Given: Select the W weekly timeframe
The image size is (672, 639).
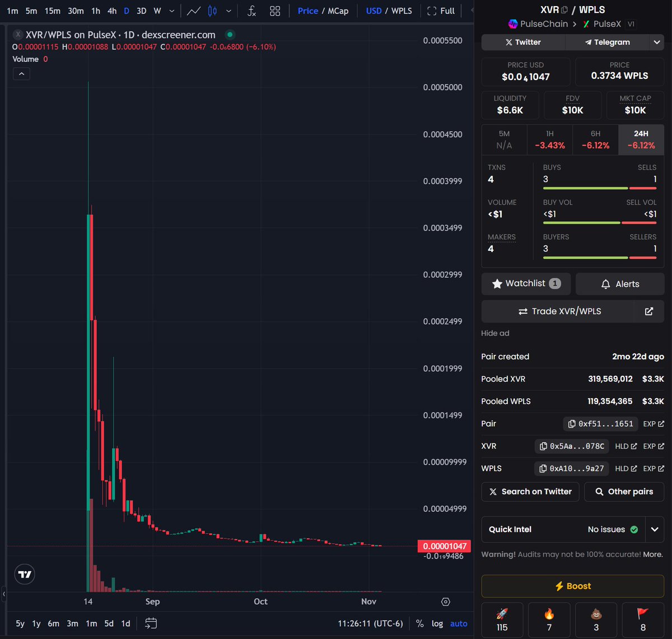Looking at the screenshot, I should point(157,11).
